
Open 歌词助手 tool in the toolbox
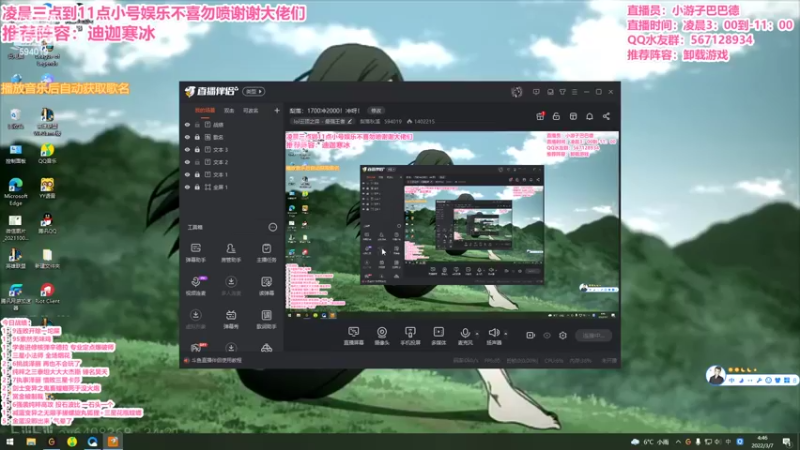click(x=266, y=319)
